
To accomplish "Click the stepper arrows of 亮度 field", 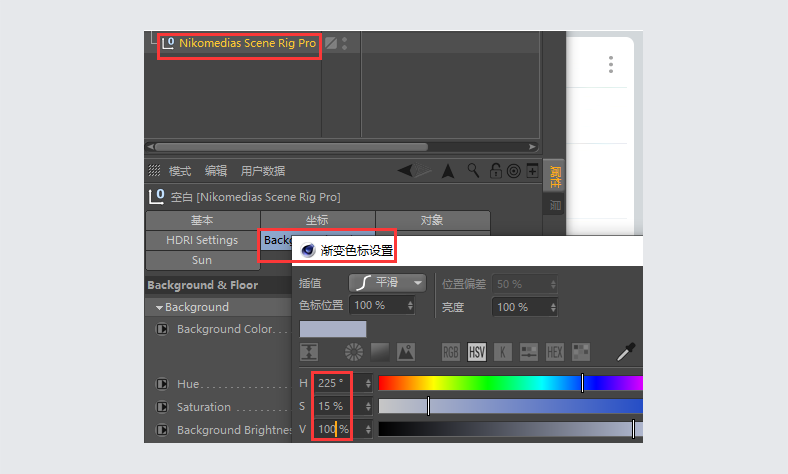I will [x=553, y=307].
